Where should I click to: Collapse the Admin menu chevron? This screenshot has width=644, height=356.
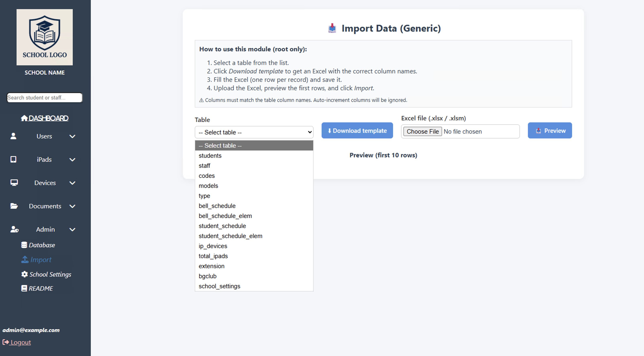72,229
